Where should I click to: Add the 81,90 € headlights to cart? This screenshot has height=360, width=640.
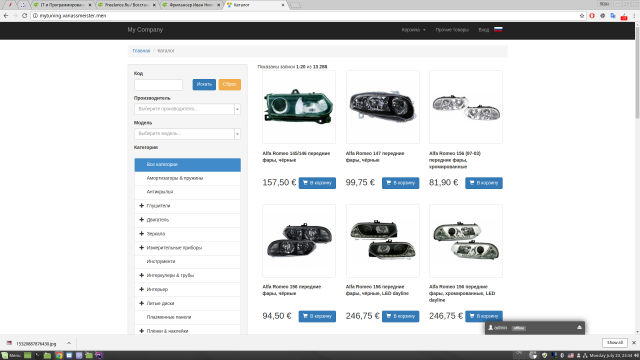click(484, 183)
